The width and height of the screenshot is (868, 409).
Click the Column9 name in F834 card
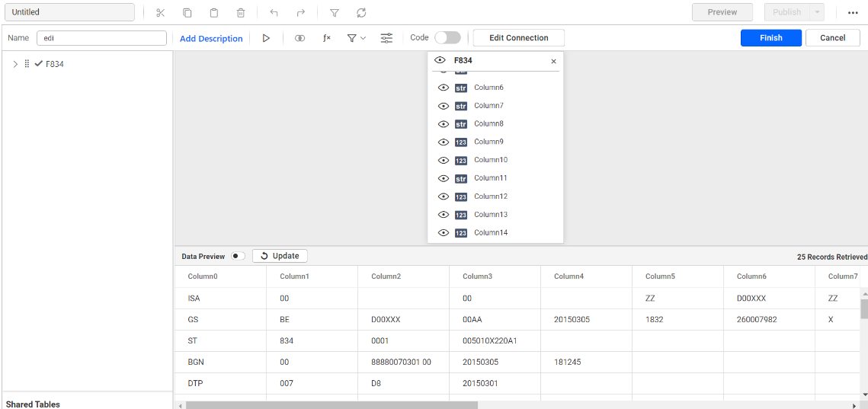[488, 142]
